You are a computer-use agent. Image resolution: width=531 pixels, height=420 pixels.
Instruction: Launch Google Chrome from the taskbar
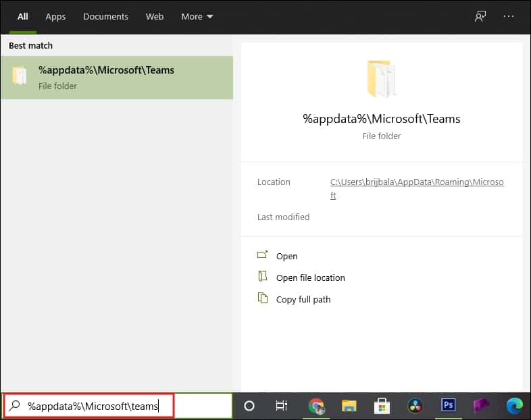[315, 406]
